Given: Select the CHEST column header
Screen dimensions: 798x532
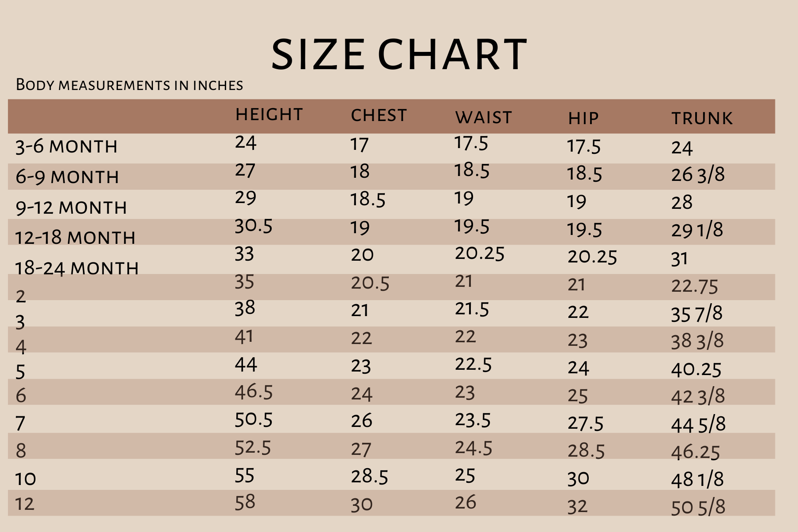Looking at the screenshot, I should point(379,115).
